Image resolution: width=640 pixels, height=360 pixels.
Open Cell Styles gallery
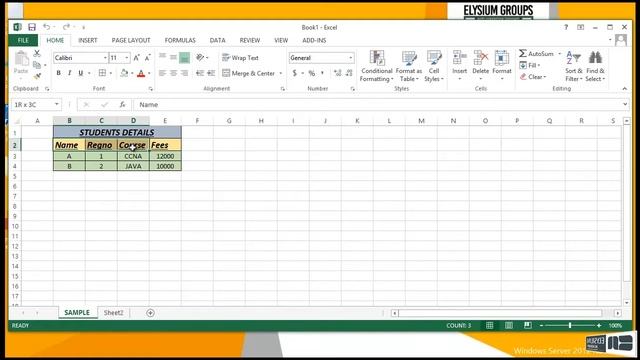(x=433, y=66)
